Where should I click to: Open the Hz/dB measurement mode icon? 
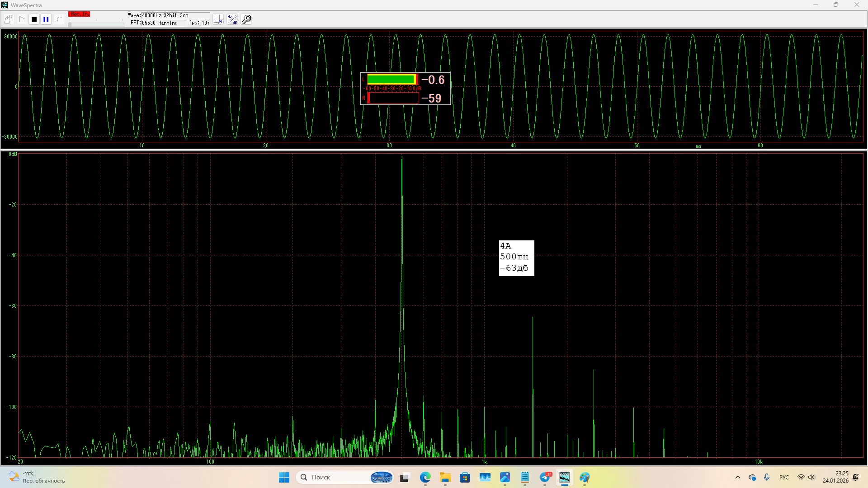(232, 19)
